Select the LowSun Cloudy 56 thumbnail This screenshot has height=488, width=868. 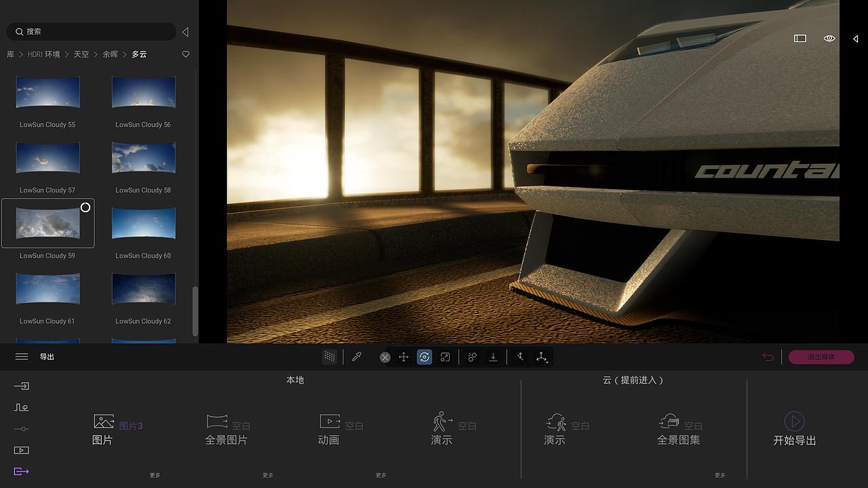tap(144, 93)
